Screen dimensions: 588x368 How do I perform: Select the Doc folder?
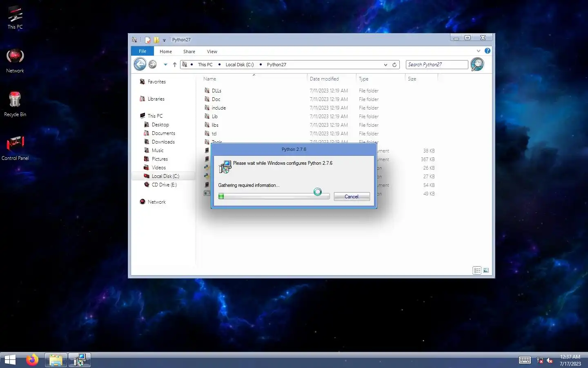[x=216, y=99]
